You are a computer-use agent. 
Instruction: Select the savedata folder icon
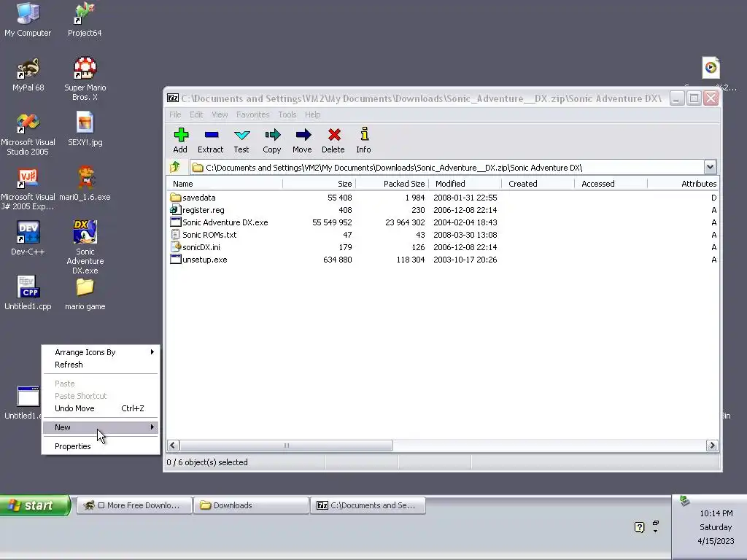pyautogui.click(x=175, y=197)
